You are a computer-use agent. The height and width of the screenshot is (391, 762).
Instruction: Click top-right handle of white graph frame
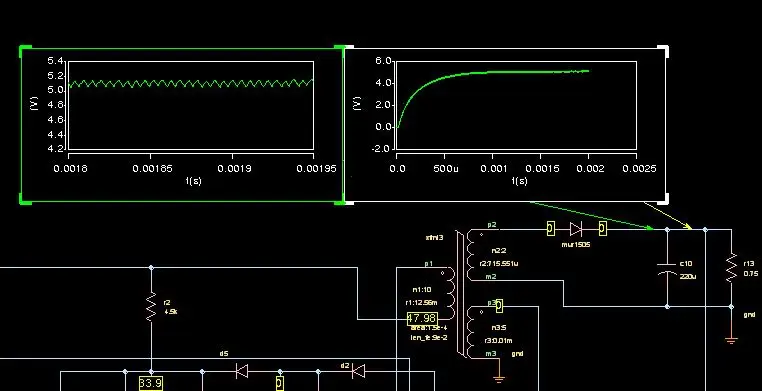[x=663, y=51]
